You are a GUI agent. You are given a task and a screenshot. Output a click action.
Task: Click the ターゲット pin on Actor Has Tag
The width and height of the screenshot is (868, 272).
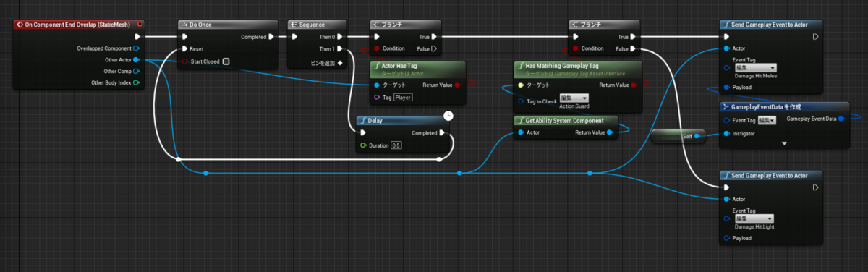click(376, 85)
